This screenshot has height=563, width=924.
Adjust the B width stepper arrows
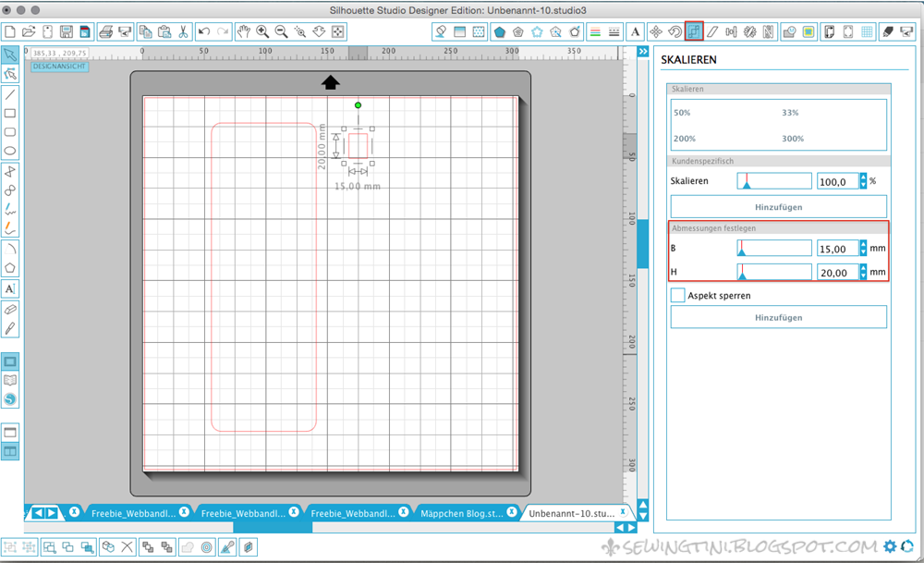pyautogui.click(x=863, y=248)
